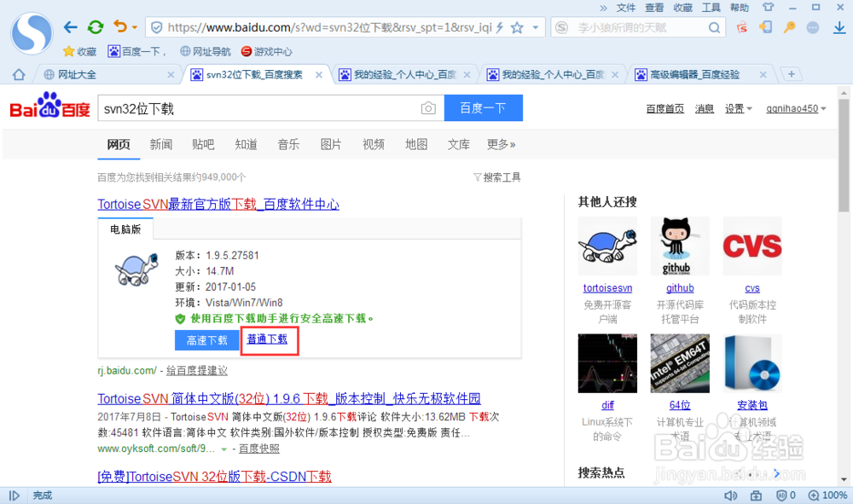Open the 搜索工具 filter
Viewport: 853px width, 504px height.
497,177
